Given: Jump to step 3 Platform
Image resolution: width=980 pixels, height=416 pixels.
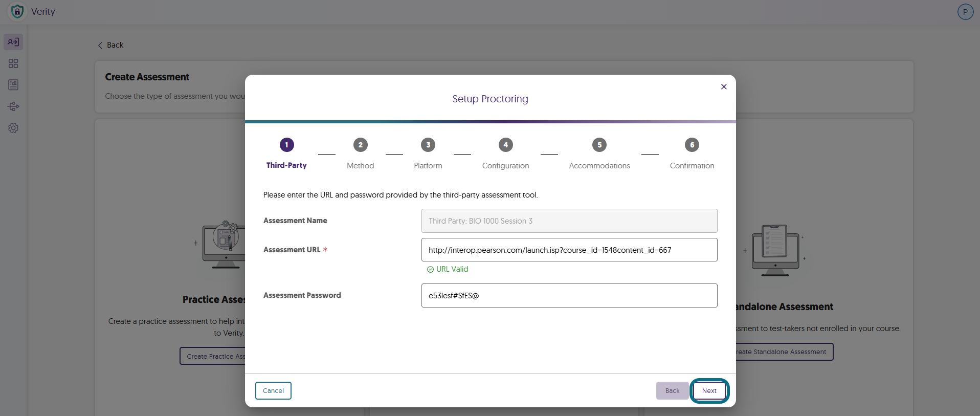Looking at the screenshot, I should [428, 154].
